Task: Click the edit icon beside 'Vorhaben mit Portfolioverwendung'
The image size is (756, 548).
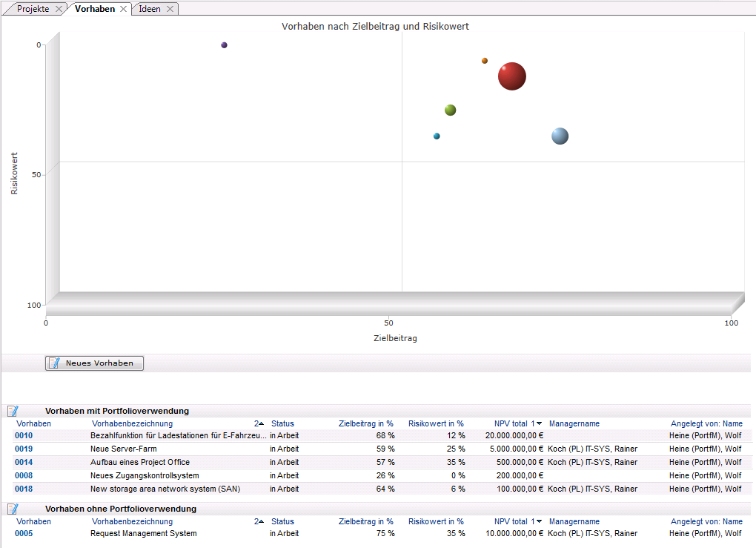Action: (13, 411)
